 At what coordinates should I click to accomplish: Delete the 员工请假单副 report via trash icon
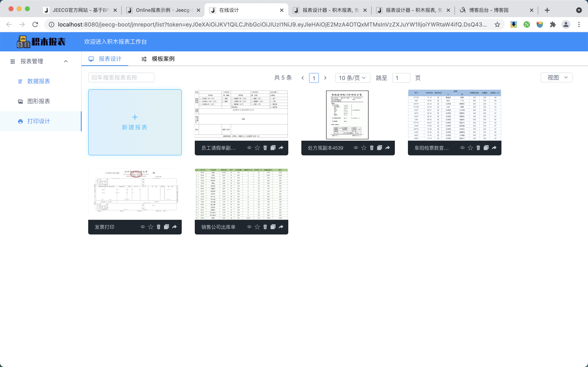point(265,148)
